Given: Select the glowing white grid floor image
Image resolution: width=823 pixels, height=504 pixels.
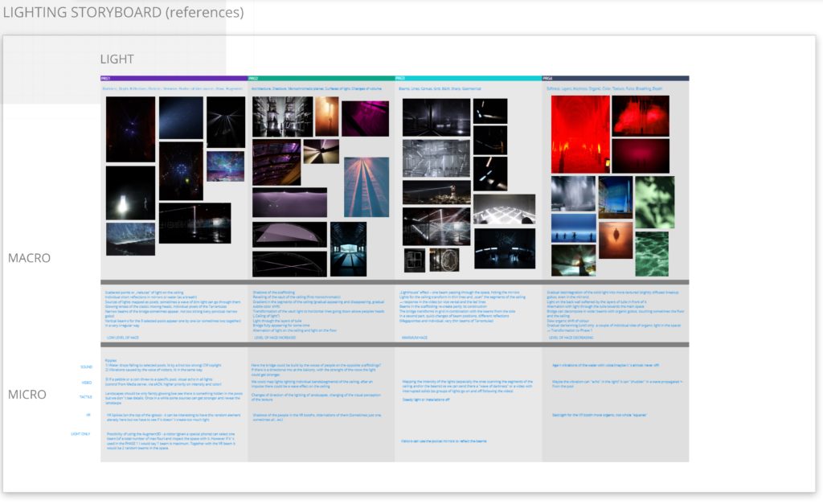Looking at the screenshot, I should pyautogui.click(x=504, y=209).
